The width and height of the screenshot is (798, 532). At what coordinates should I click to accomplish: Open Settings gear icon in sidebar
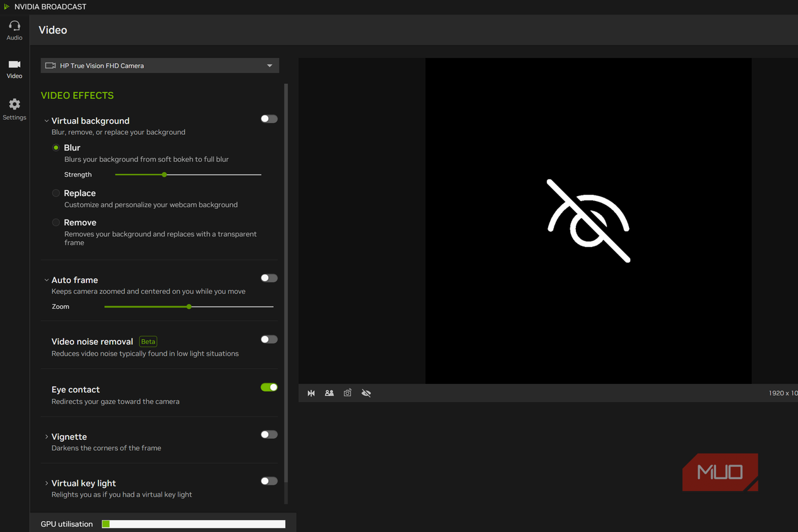pos(15,104)
